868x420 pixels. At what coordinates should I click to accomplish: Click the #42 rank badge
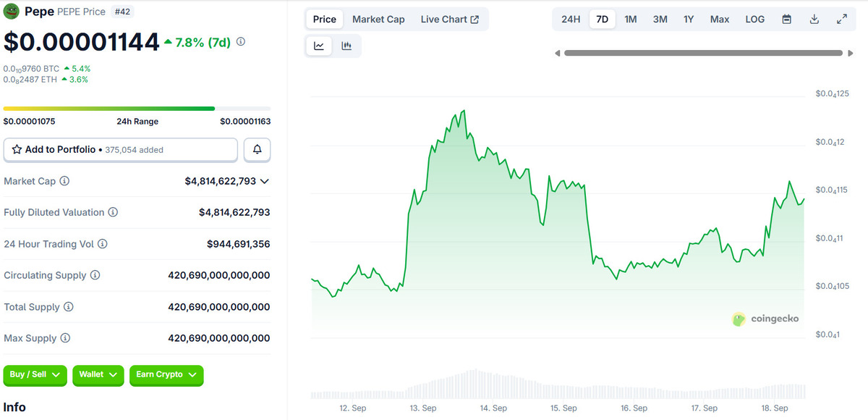click(x=123, y=12)
